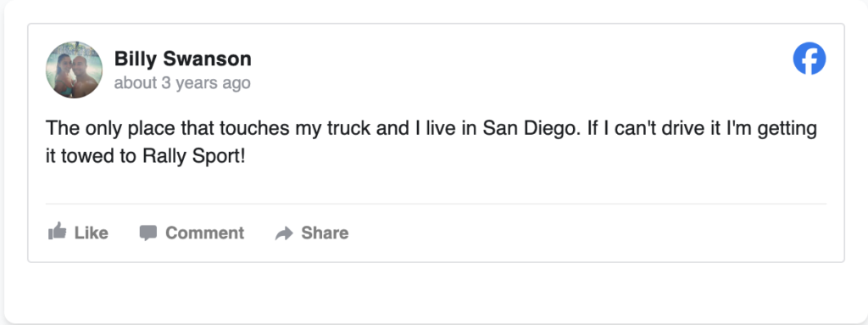Screen dimensions: 868x325
Task: Click the surname 'Swanson' in header
Action: [x=206, y=59]
